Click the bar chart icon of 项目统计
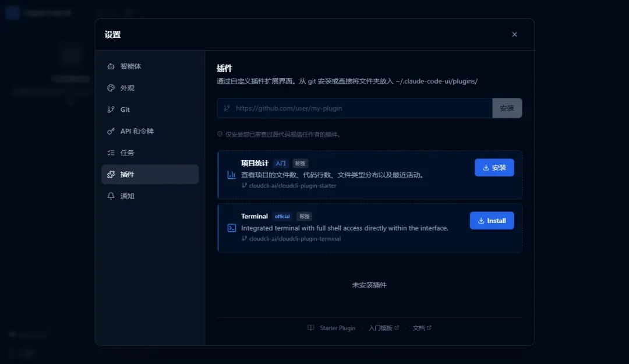Screen dimensions: 629x364 [231, 175]
